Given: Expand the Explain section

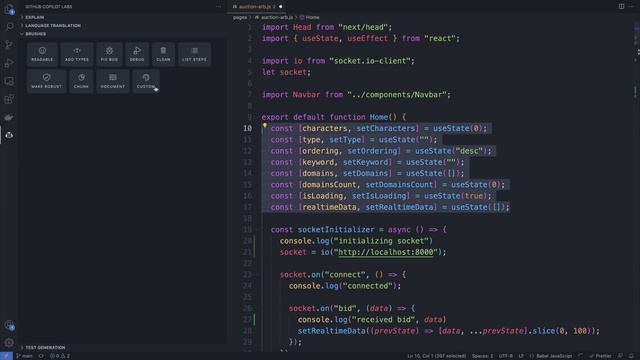Looking at the screenshot, I should (35, 18).
